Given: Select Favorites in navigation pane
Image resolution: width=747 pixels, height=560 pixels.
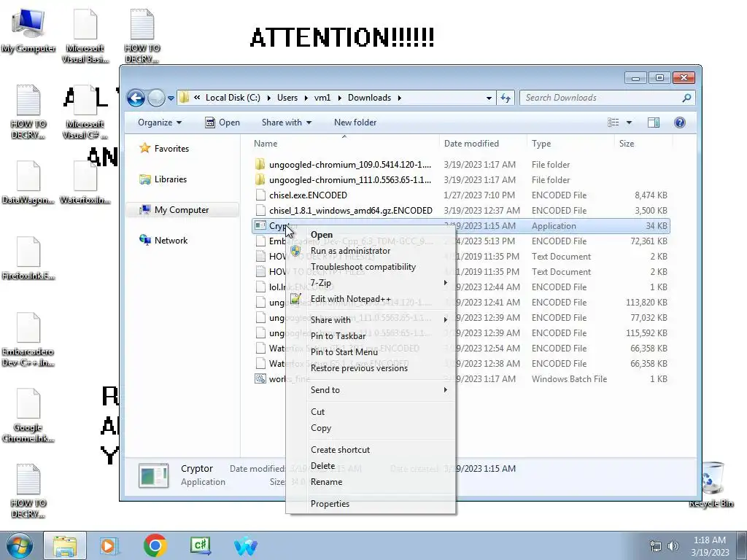Looking at the screenshot, I should (x=164, y=149).
